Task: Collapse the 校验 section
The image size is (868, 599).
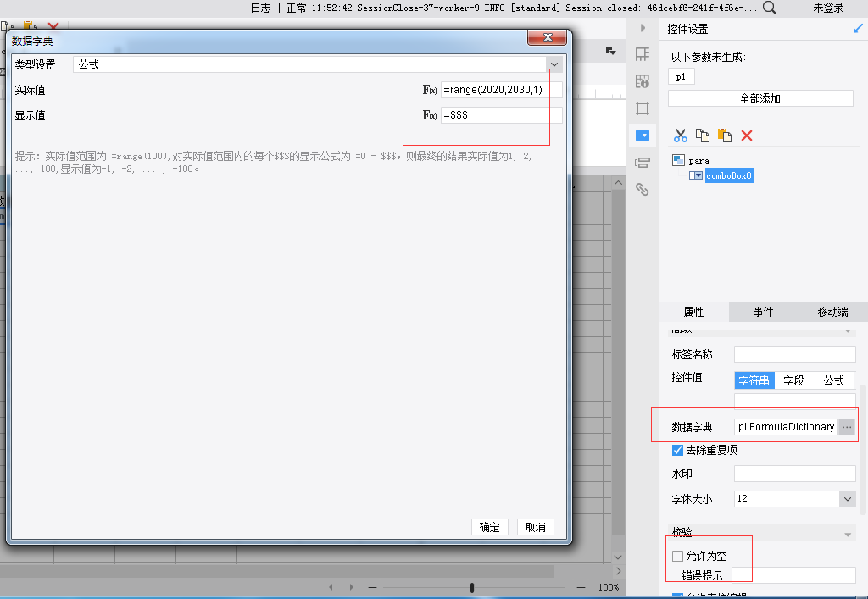Action: pyautogui.click(x=848, y=534)
